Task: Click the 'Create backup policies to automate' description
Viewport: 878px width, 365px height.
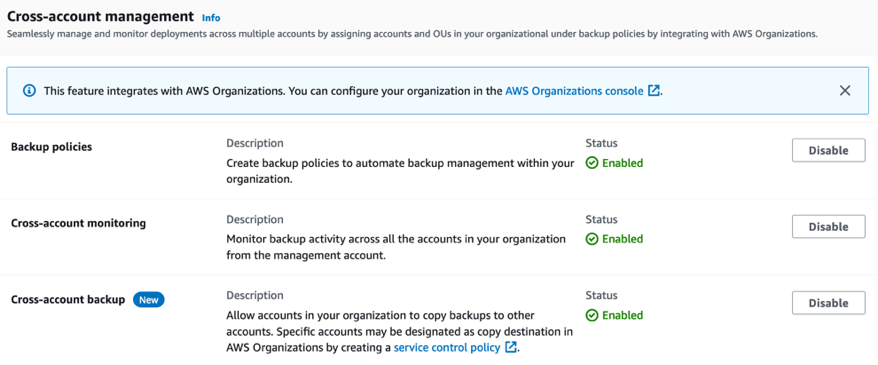Action: [400, 172]
